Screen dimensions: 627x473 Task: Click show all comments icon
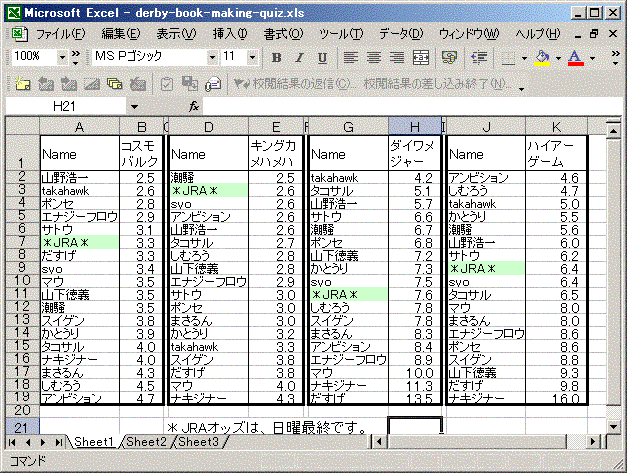click(115, 84)
